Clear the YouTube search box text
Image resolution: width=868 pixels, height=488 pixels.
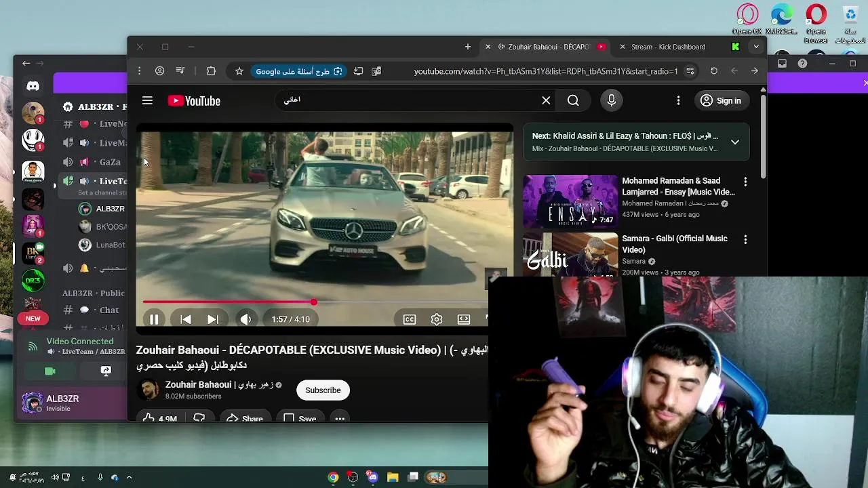(546, 100)
